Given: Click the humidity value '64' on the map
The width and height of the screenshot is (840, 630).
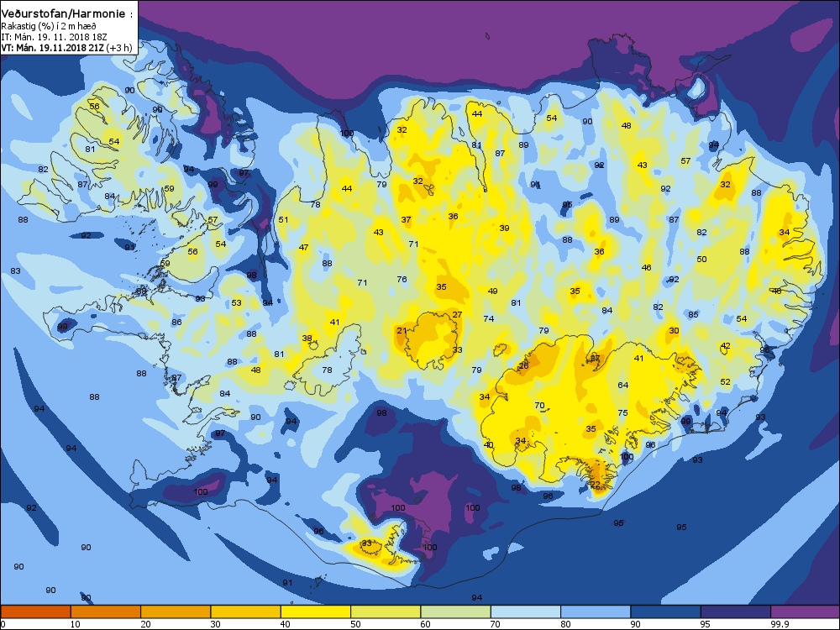Looking at the screenshot, I should (623, 385).
